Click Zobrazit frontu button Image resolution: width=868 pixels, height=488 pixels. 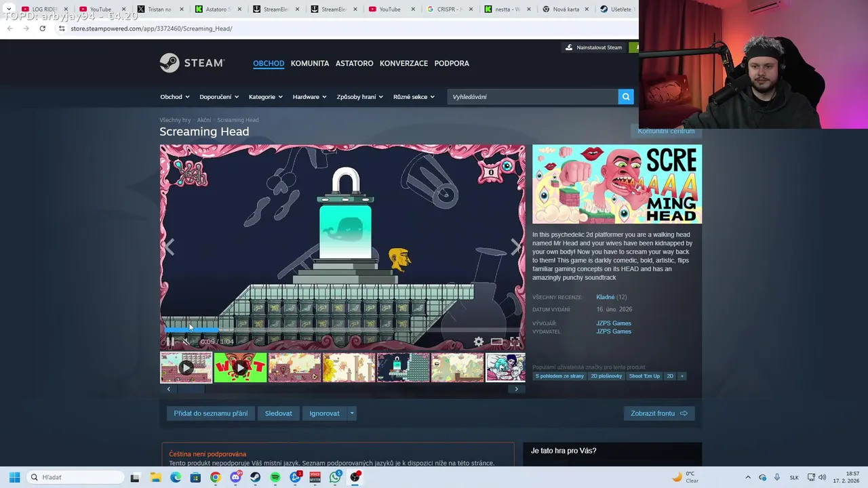(x=659, y=413)
